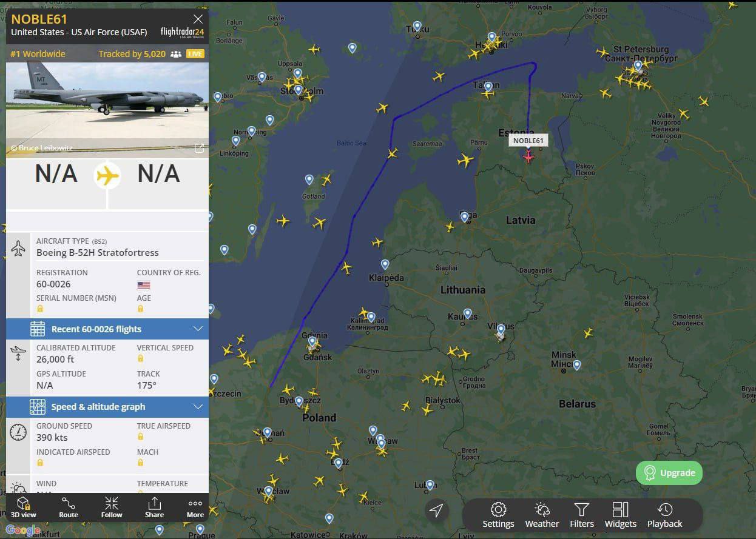756x539 pixels.
Task: Click the locked Vertical speed padlock
Action: click(x=141, y=358)
